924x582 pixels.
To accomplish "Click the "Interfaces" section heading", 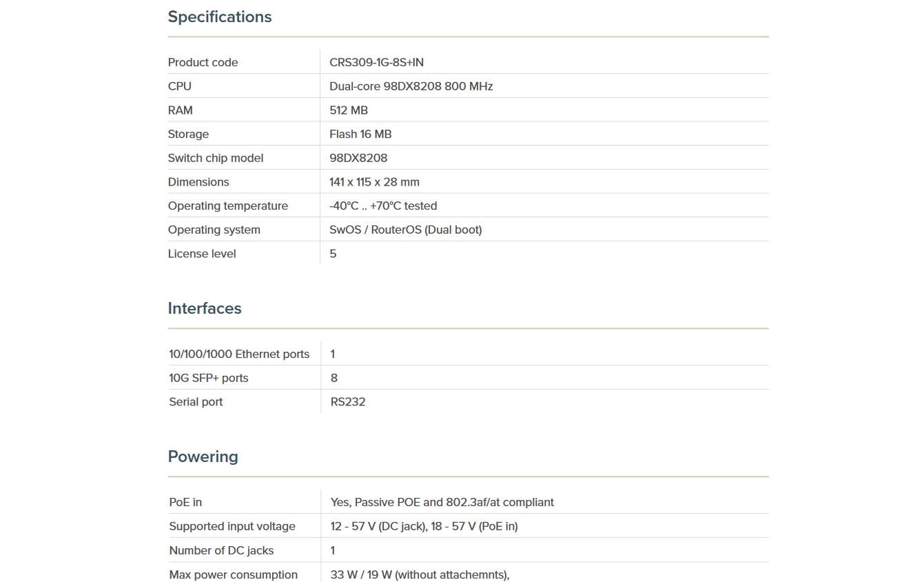I will (x=205, y=308).
